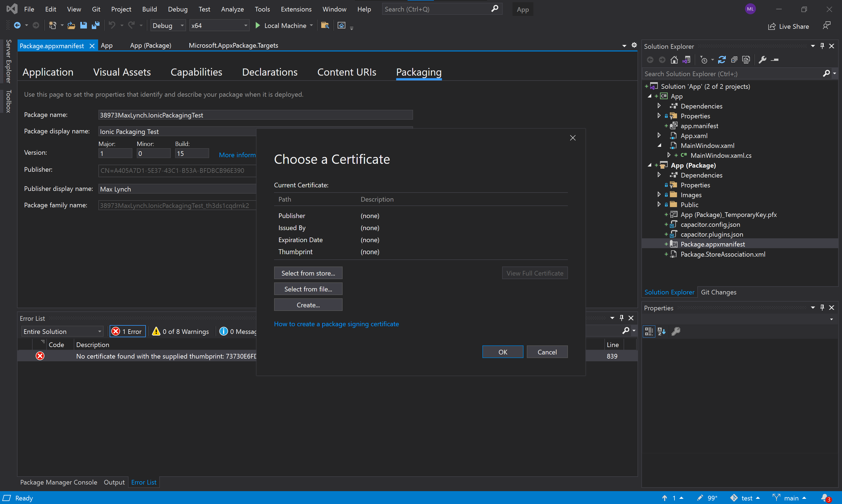
Task: Expand the Images folder
Action: point(659,194)
